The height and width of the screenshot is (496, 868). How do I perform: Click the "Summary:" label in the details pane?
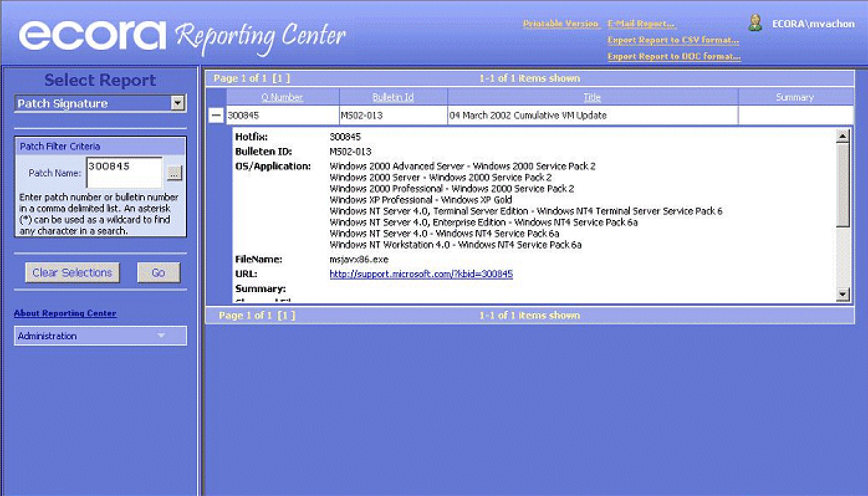pyautogui.click(x=261, y=289)
